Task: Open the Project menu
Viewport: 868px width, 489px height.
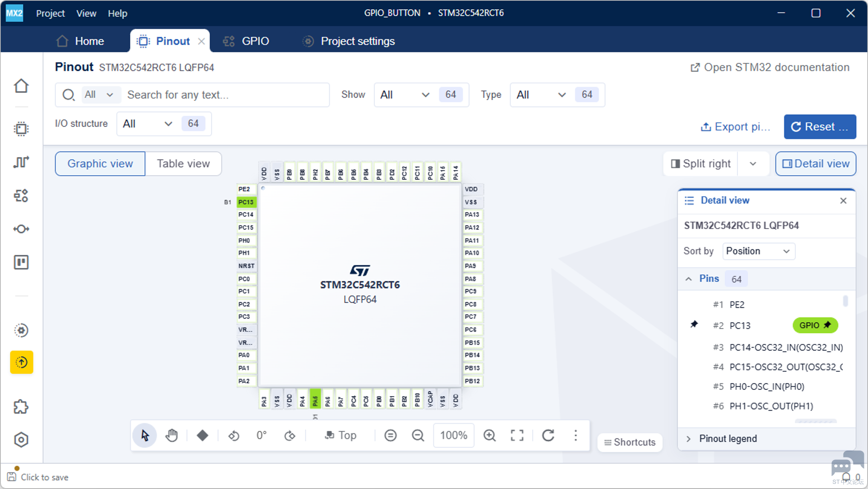Action: (50, 13)
